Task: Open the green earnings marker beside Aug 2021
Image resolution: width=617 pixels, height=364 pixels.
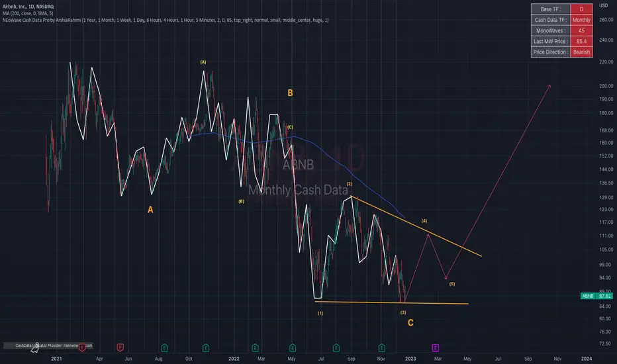Action: click(x=164, y=347)
